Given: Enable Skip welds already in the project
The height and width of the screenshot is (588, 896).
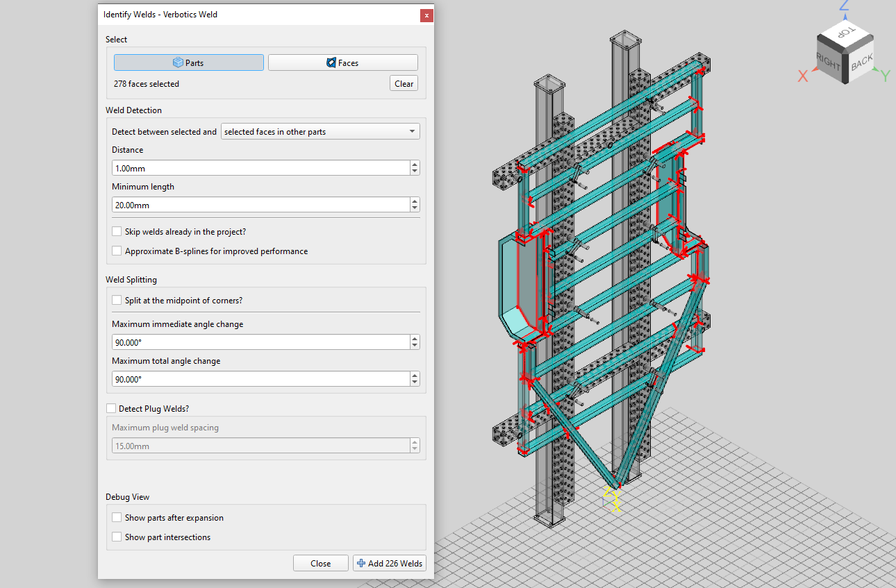Looking at the screenshot, I should point(117,231).
